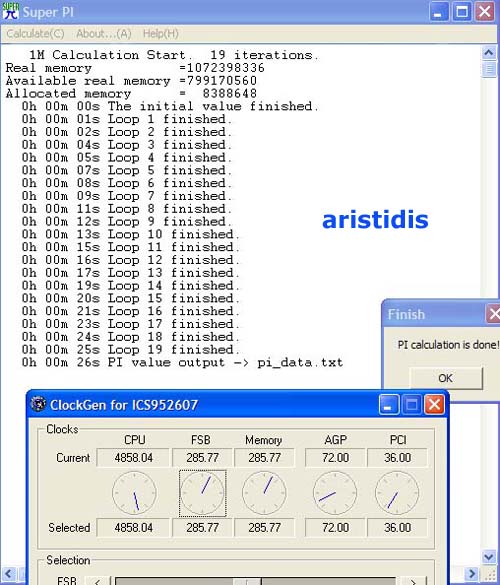Click the 'Allocated memory = 8388648' line
The width and height of the screenshot is (500, 585).
click(x=131, y=94)
